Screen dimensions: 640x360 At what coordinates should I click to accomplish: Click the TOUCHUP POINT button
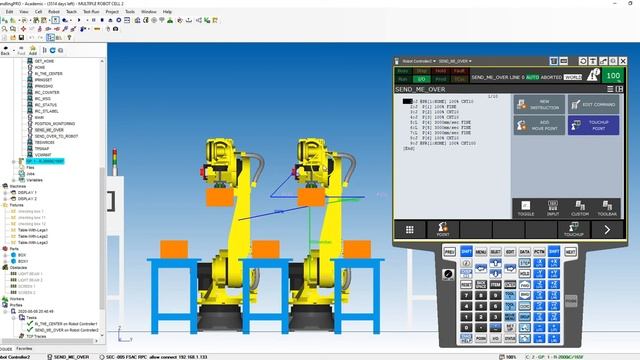pyautogui.click(x=593, y=125)
